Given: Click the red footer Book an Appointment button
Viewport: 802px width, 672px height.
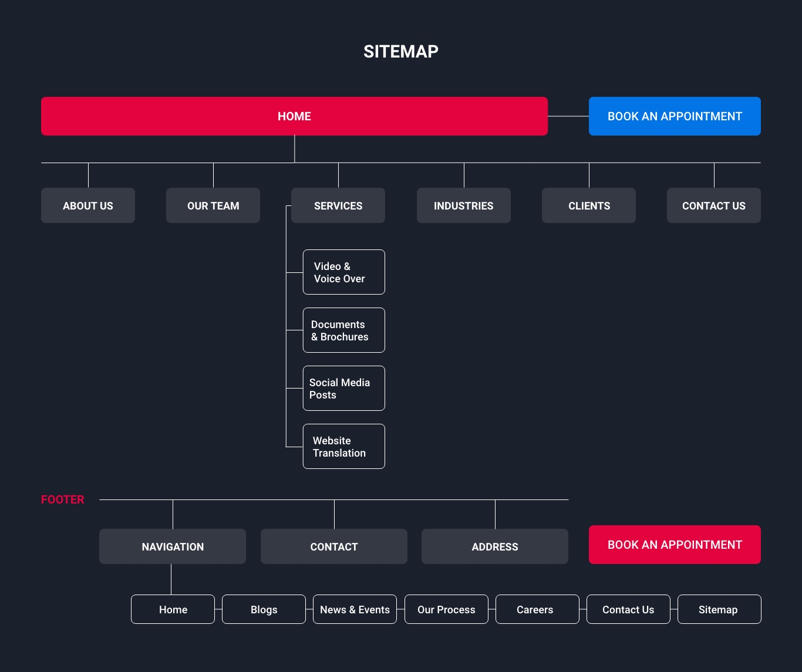Looking at the screenshot, I should point(675,545).
